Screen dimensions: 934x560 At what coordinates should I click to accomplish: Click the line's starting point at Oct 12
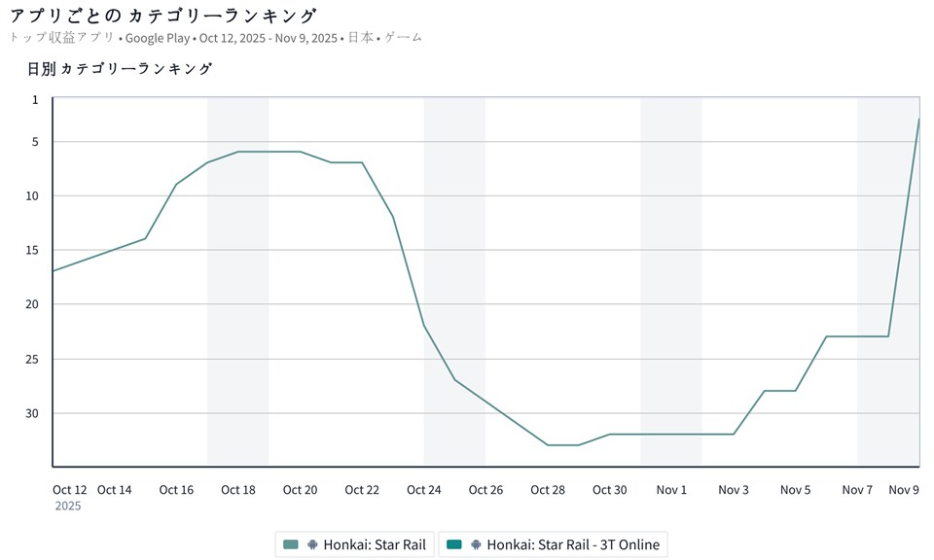(x=53, y=271)
